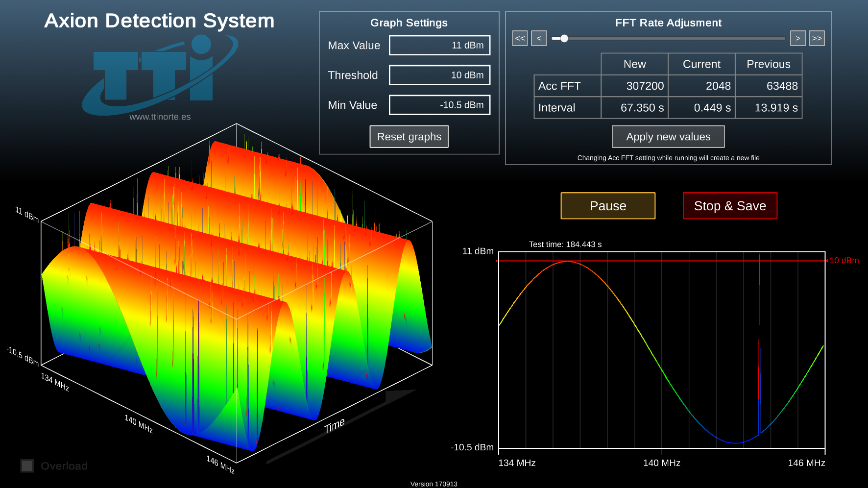Click the single step > FFT rate button
Screen dimensions: 868x488
(798, 38)
